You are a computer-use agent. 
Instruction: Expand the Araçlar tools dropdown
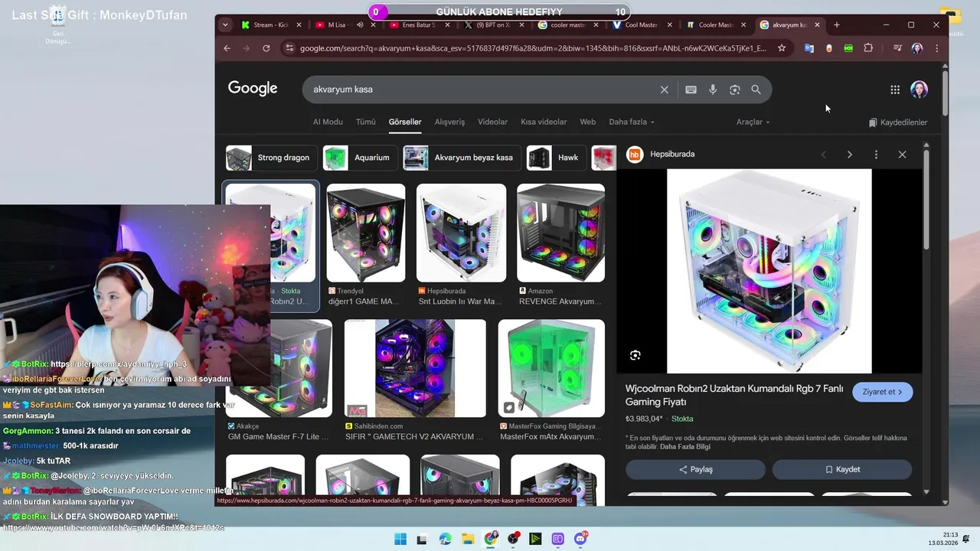[753, 122]
